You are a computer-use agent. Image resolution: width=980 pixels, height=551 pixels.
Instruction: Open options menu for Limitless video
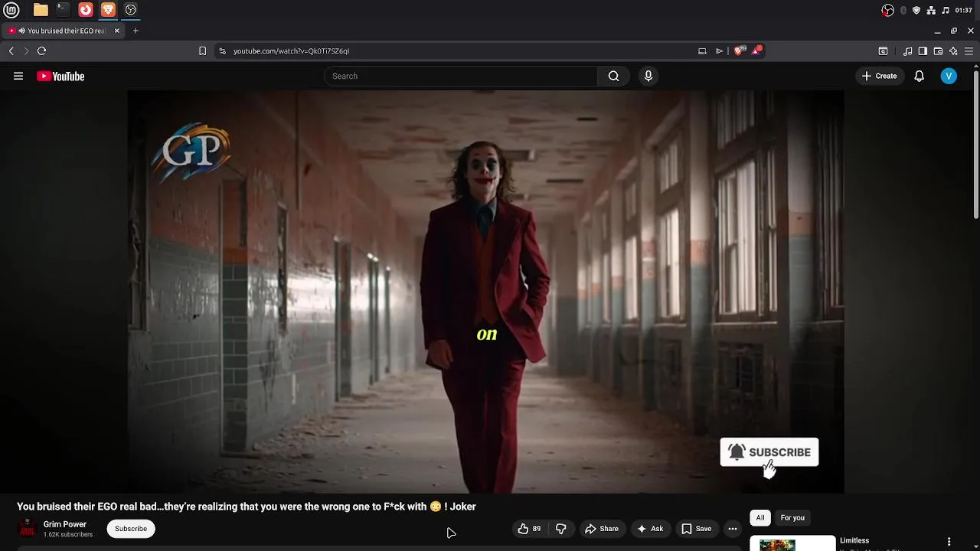949,542
